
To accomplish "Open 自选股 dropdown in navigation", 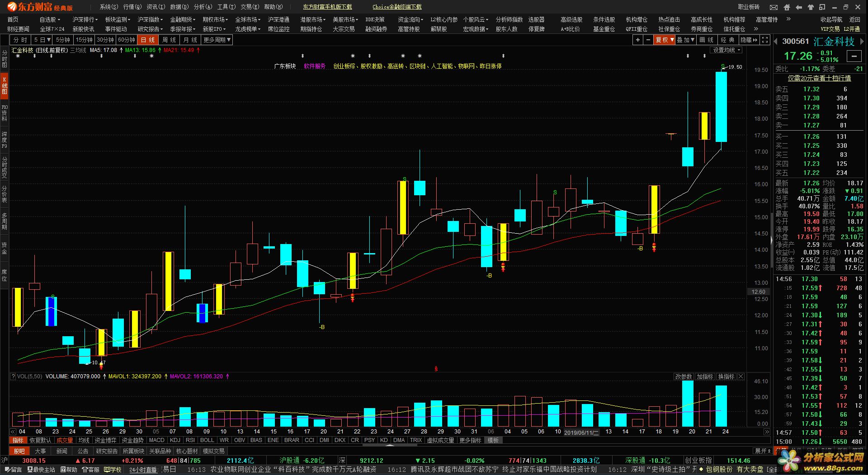I will [x=50, y=19].
